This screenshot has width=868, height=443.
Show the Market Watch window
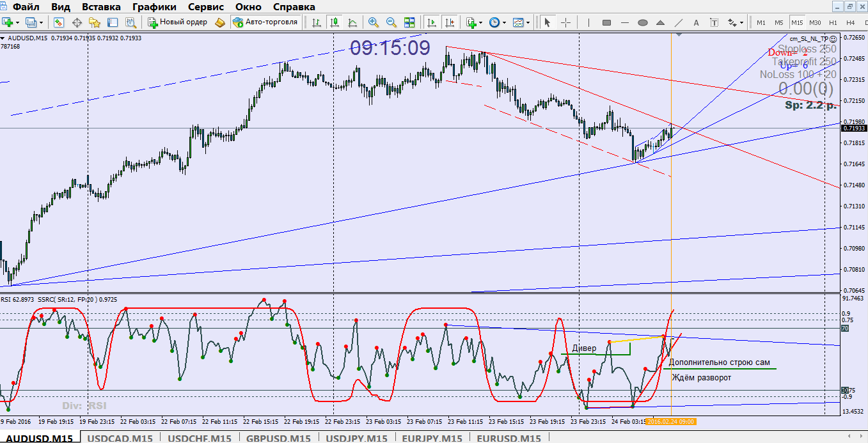[x=59, y=22]
